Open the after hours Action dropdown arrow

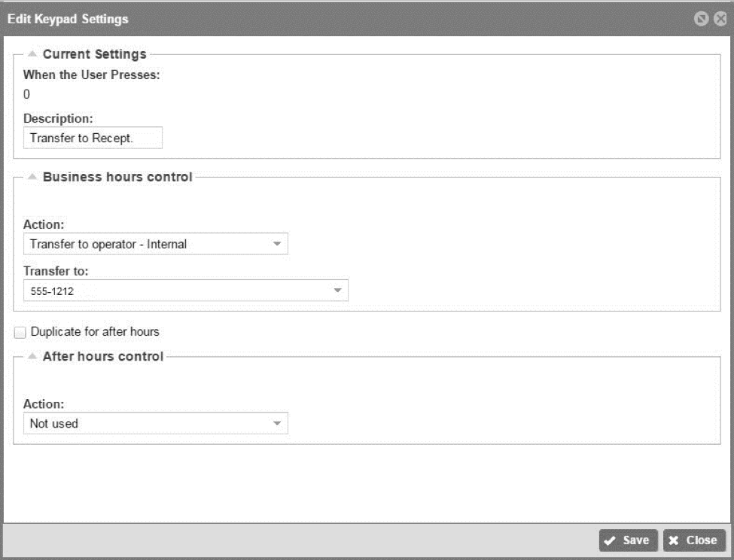[276, 424]
